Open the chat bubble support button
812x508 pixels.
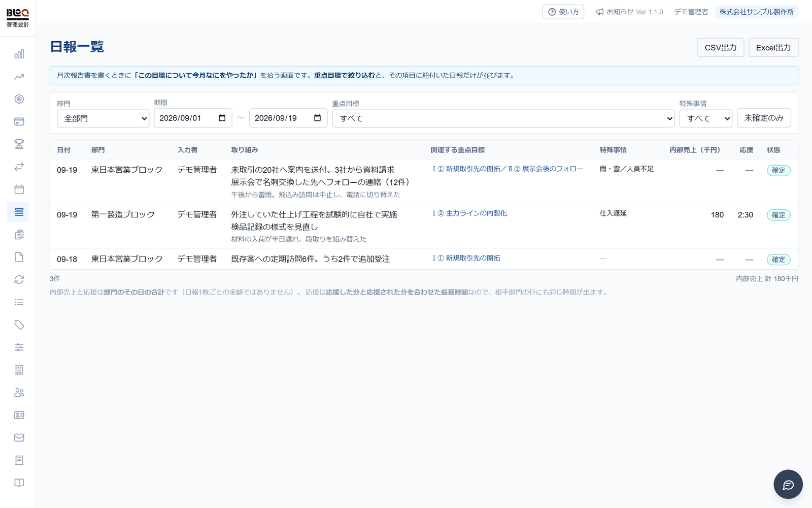click(788, 485)
